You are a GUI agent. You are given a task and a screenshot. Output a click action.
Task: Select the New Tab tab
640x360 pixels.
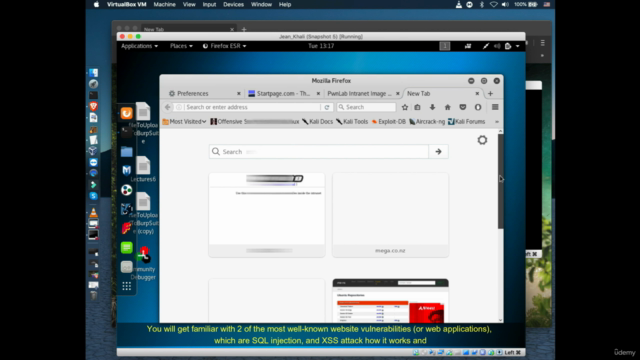442,93
